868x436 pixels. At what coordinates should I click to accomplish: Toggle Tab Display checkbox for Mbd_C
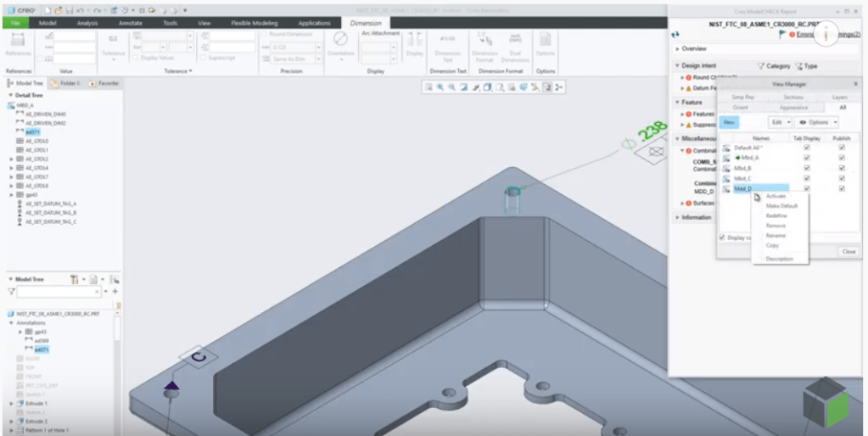(x=807, y=178)
